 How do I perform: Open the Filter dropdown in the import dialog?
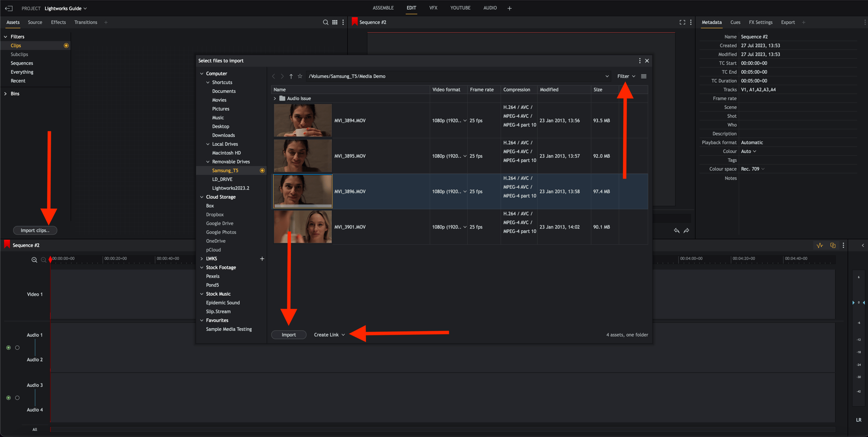pos(625,76)
